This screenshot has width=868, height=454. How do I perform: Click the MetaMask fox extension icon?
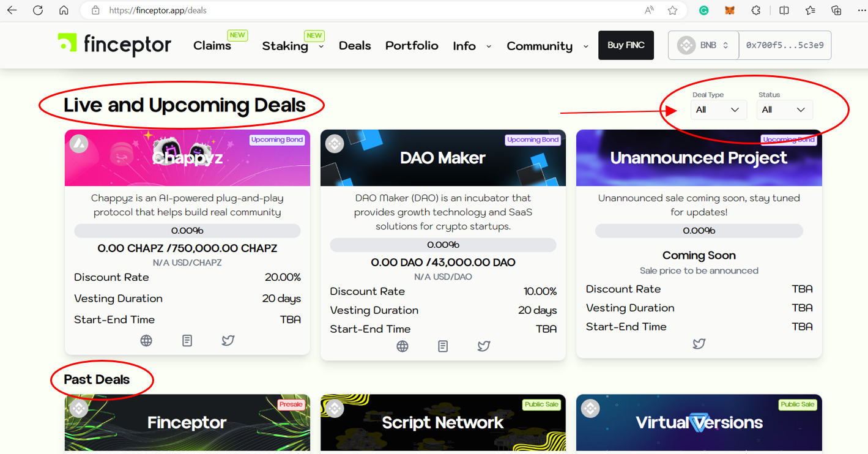point(730,10)
